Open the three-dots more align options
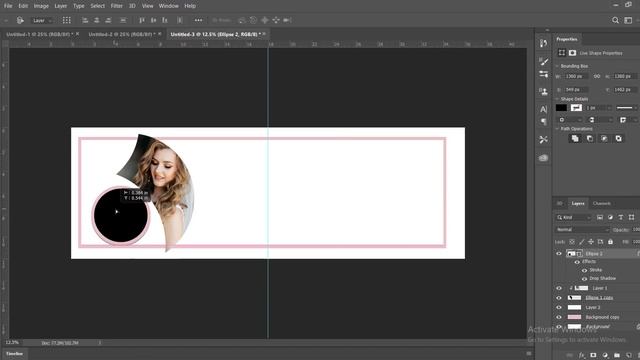Screen dimensions: 640x360 tap(198, 20)
